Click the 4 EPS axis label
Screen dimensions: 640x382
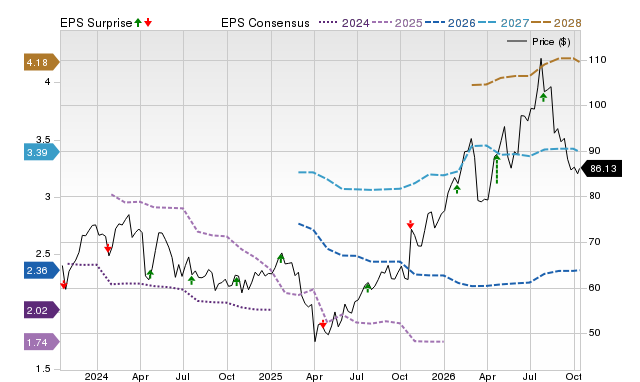click(47, 82)
